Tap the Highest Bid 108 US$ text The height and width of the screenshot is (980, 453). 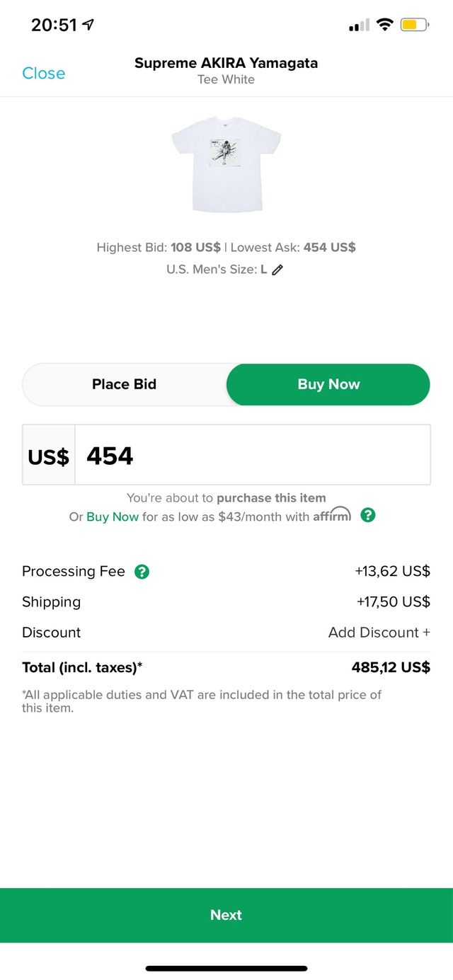click(159, 248)
